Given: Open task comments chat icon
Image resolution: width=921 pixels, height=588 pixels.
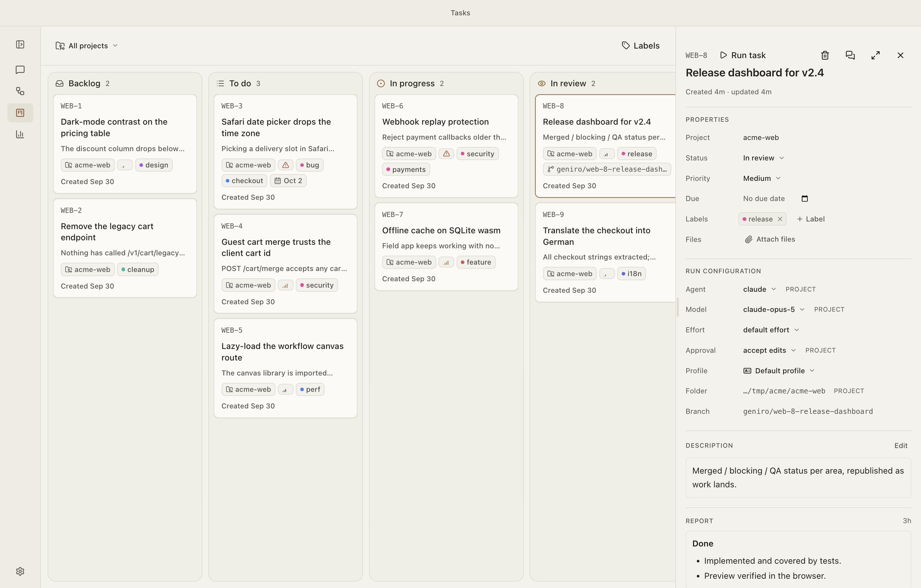Looking at the screenshot, I should coord(850,55).
